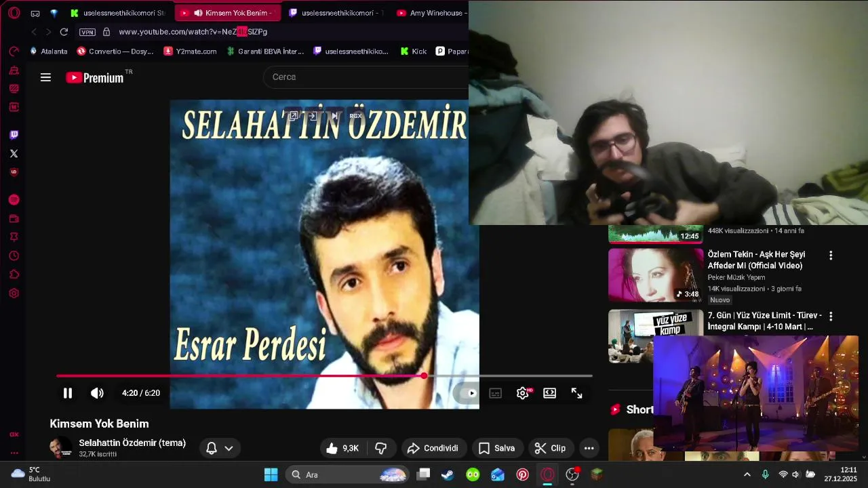Open the GX Control speedometer icon in sidebar

tap(14, 52)
